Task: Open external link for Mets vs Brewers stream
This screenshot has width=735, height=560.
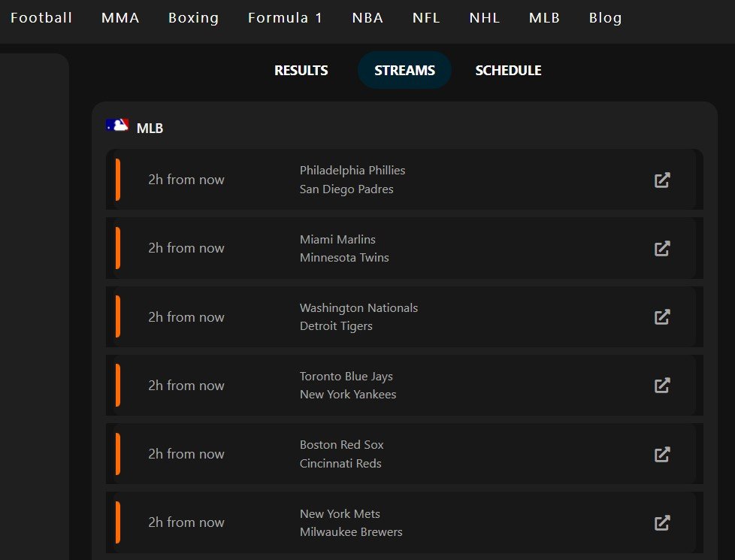Action: click(662, 522)
